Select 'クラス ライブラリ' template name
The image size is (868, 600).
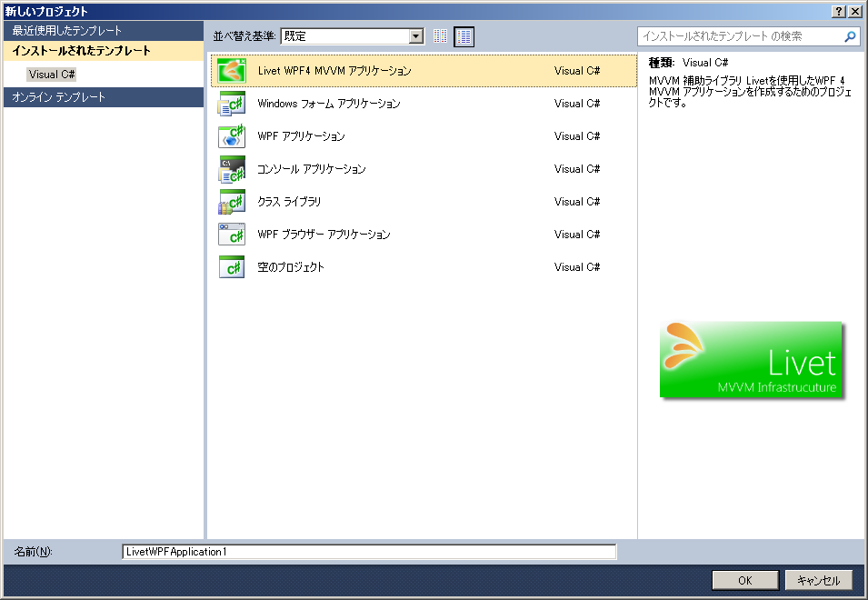tap(290, 202)
